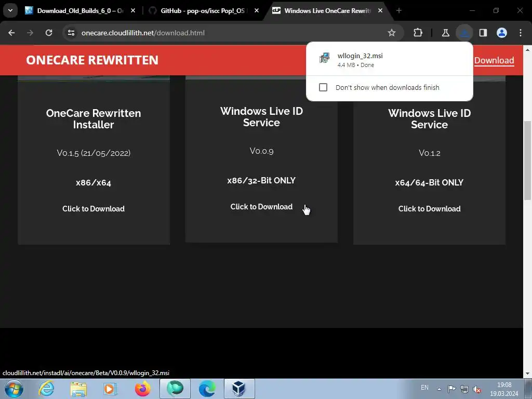Click the wllogin_32.msi installer file icon

tap(324, 58)
